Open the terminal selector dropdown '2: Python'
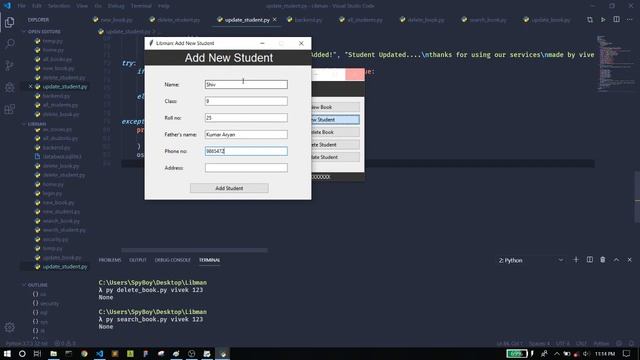 531,260
